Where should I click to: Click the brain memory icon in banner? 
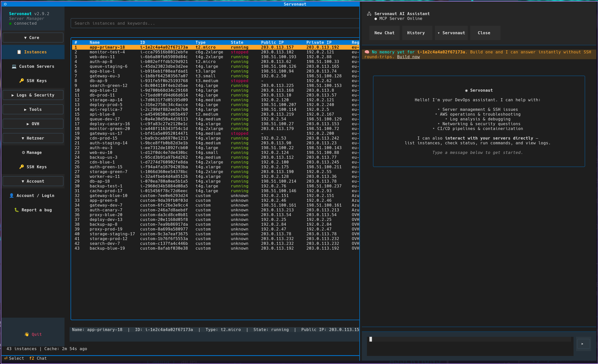click(x=367, y=52)
